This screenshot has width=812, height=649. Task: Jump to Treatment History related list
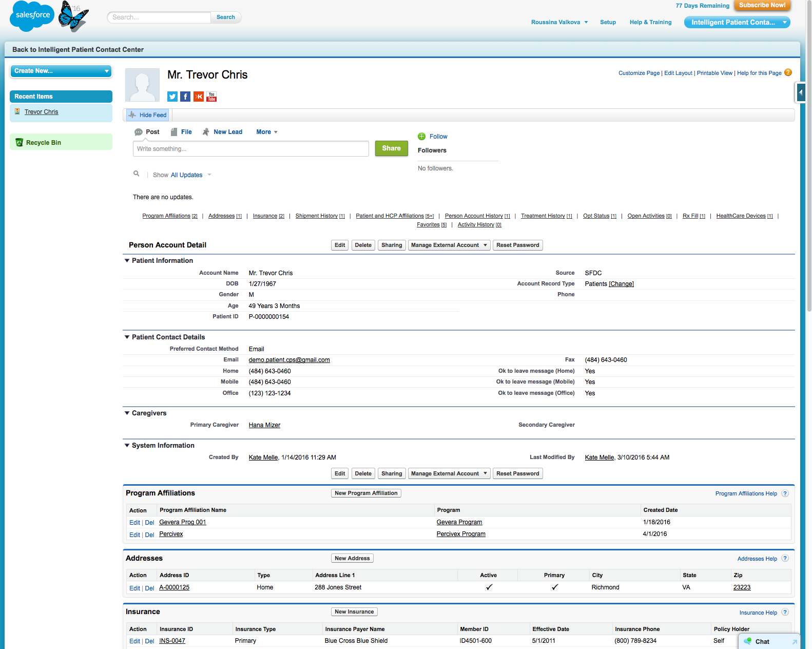(x=546, y=216)
